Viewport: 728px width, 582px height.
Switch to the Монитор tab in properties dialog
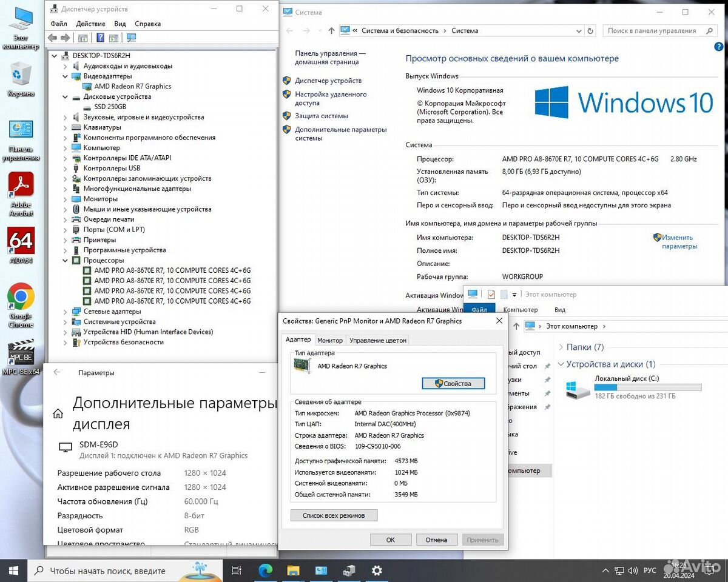(330, 340)
